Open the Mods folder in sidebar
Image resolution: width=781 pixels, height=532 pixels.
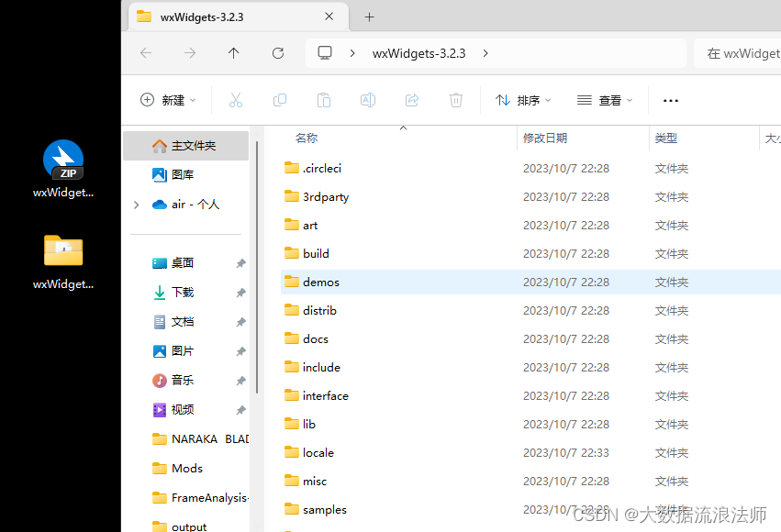[185, 469]
